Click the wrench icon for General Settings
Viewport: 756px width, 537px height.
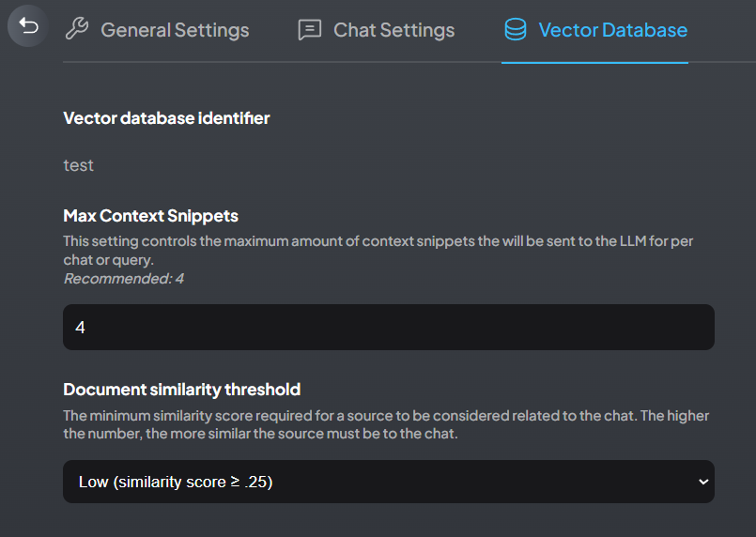[77, 30]
